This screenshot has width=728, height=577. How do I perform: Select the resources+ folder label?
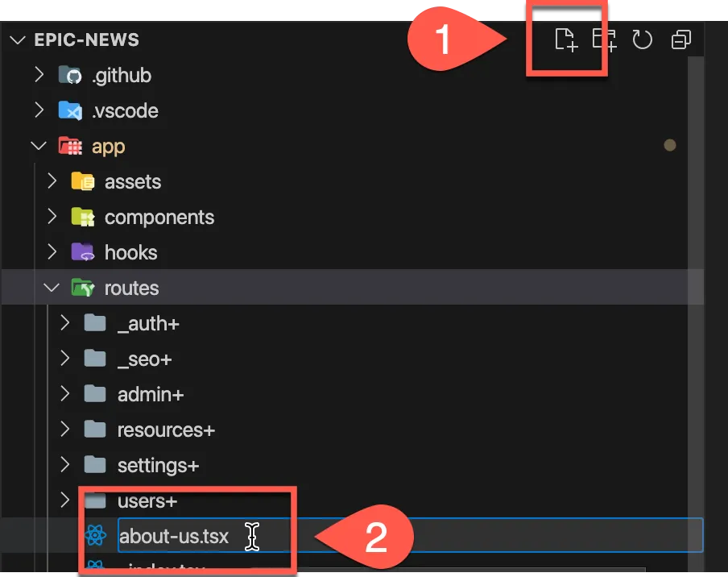point(166,430)
